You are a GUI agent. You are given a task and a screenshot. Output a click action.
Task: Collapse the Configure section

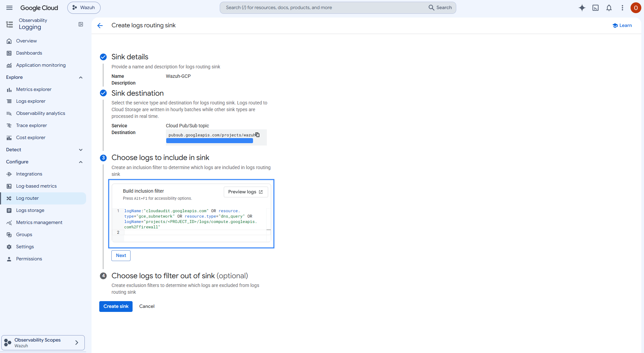pyautogui.click(x=81, y=162)
